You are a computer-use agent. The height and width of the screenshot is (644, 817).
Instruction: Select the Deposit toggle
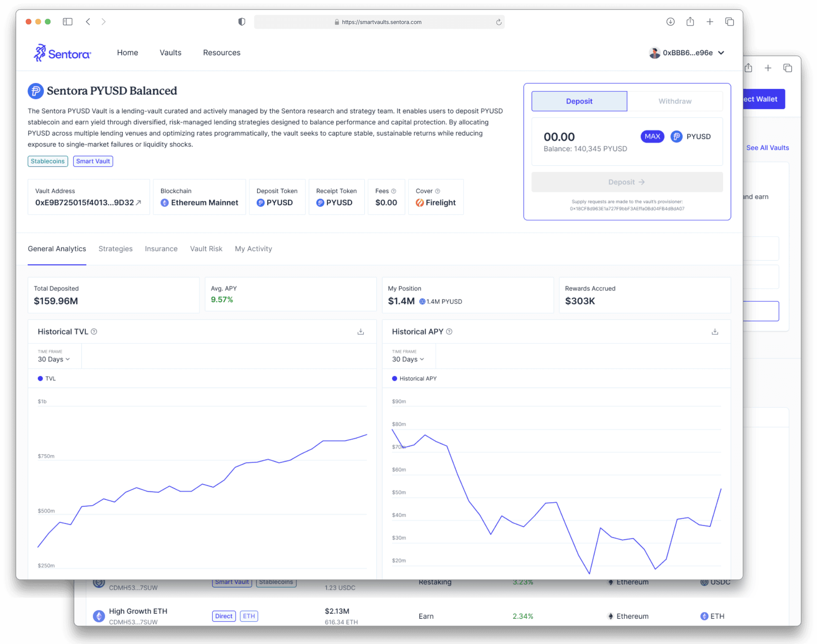click(x=579, y=101)
